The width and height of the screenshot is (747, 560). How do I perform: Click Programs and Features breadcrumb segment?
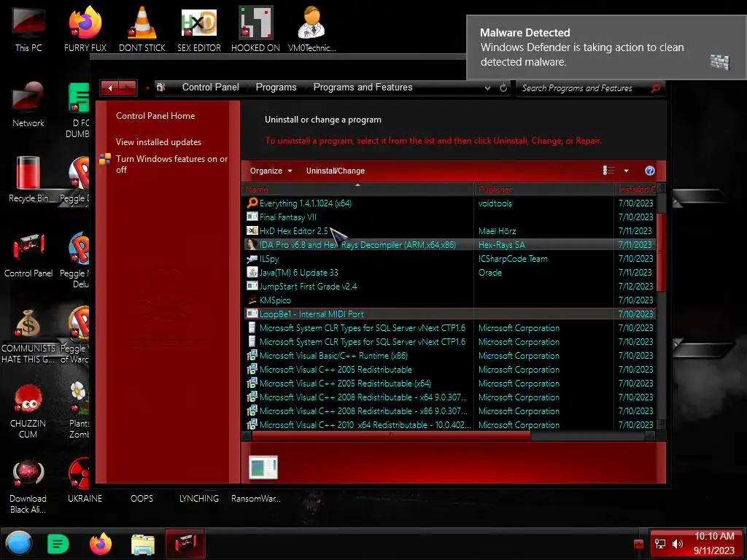363,87
